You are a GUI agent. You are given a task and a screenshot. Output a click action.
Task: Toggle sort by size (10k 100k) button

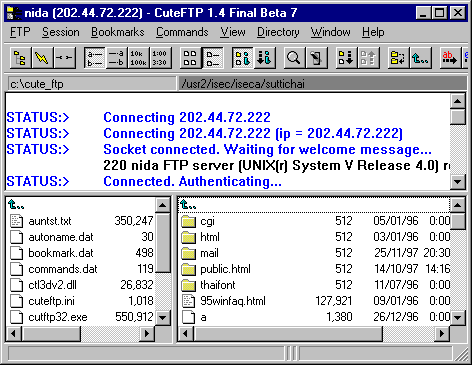tap(138, 58)
